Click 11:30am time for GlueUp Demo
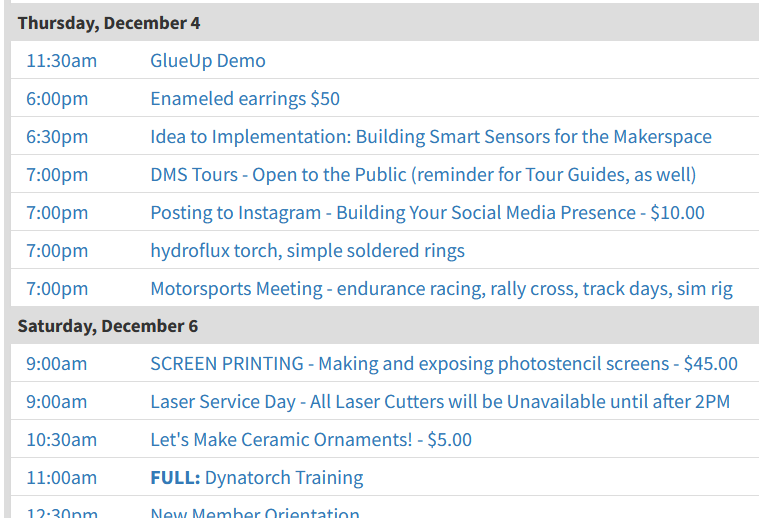This screenshot has height=518, width=759. pyautogui.click(x=61, y=61)
